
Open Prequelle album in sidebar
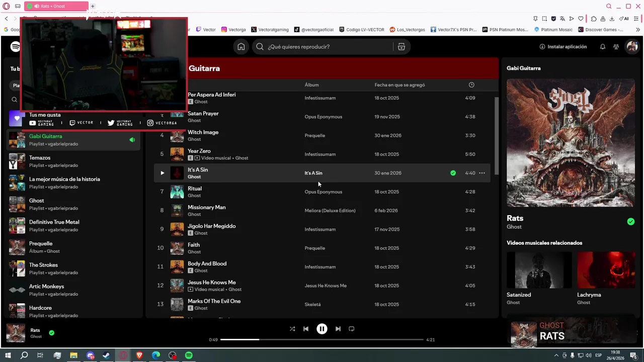[x=73, y=247]
